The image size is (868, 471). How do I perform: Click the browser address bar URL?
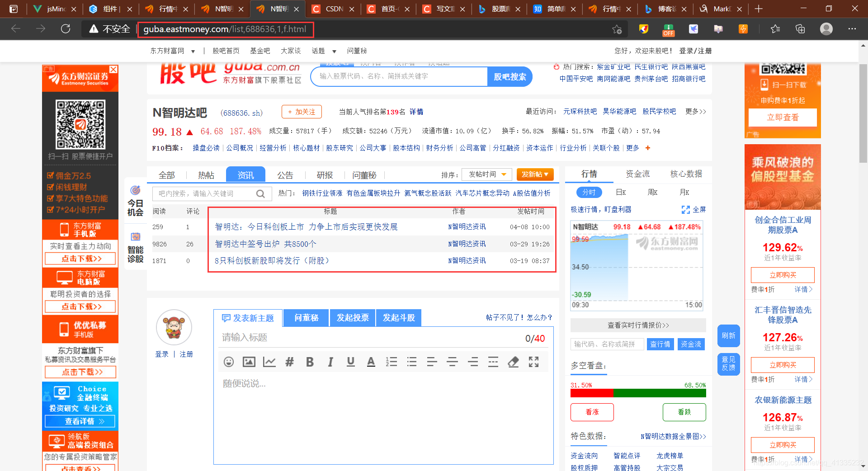[x=225, y=29]
